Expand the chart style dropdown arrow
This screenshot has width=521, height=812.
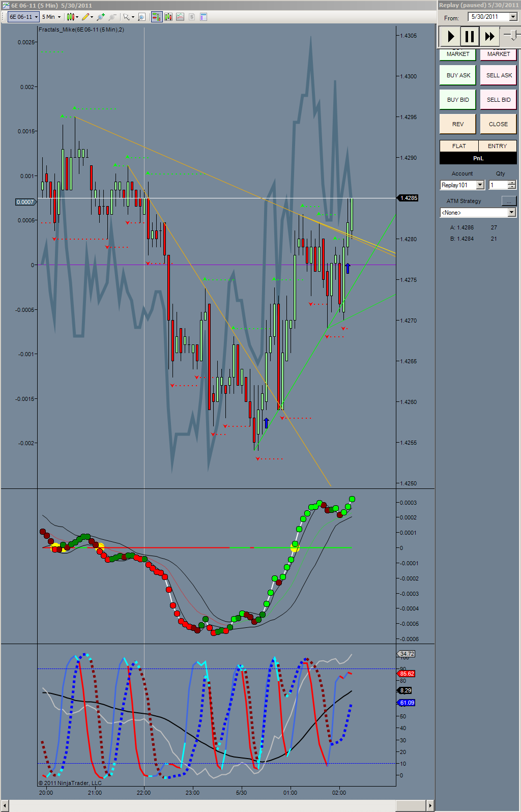coord(77,17)
